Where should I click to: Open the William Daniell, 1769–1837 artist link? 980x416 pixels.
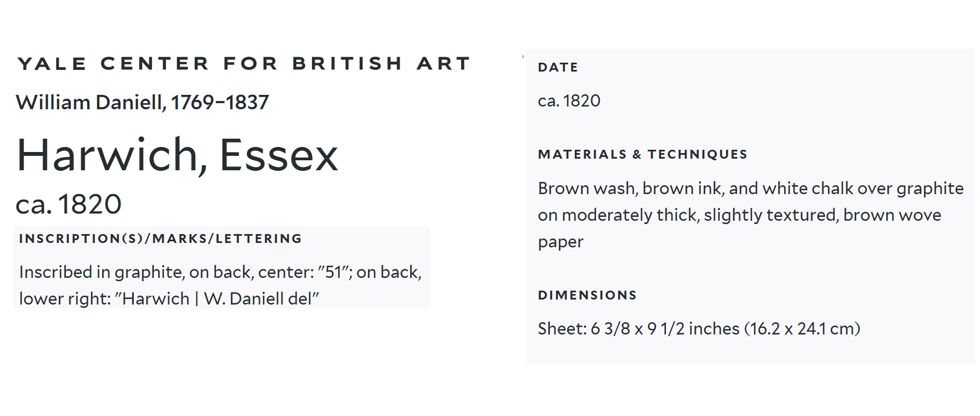(x=142, y=103)
